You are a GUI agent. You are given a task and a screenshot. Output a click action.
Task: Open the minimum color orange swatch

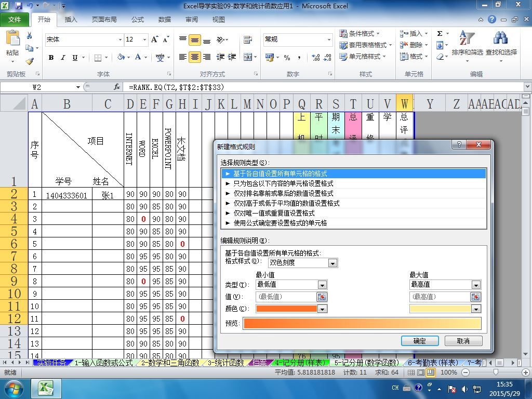(x=291, y=309)
